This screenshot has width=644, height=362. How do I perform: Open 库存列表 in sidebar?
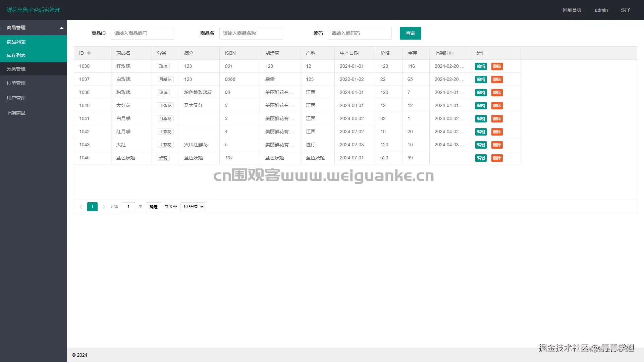pos(34,55)
